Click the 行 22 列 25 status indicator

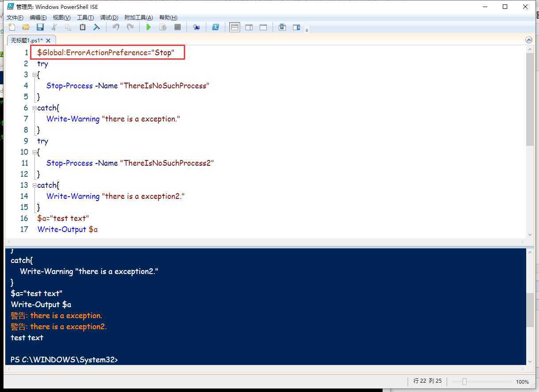pos(427,381)
